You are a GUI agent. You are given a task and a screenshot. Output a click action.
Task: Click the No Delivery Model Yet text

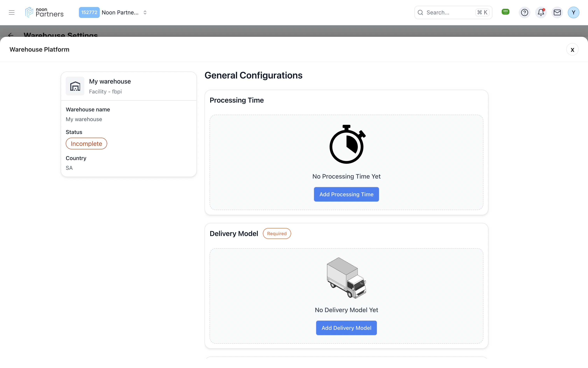click(346, 310)
